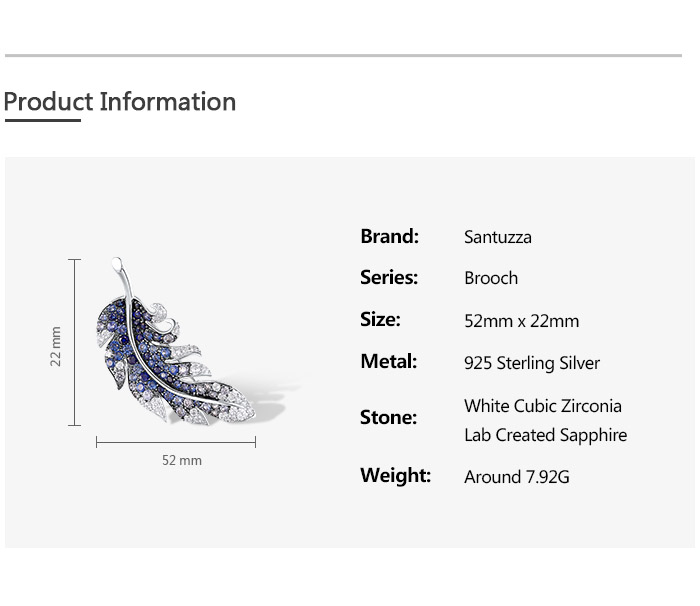Viewport: 700px width, 606px height.
Task: Select the 22 mm height label
Action: (x=56, y=346)
